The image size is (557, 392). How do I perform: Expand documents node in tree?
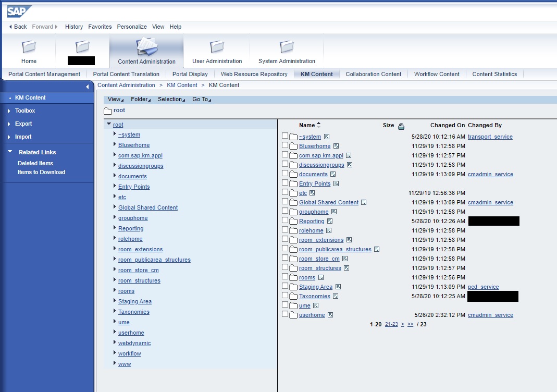point(115,175)
